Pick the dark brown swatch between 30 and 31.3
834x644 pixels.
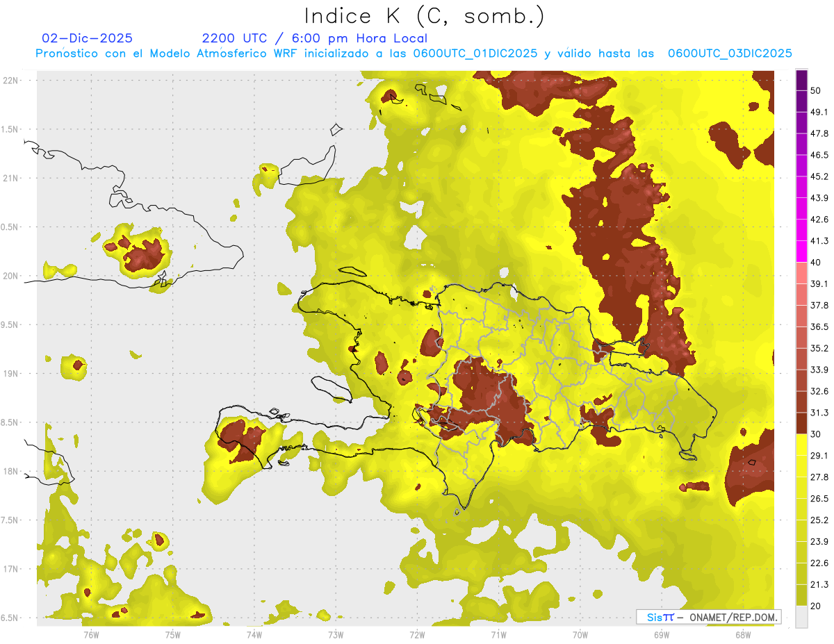801,423
